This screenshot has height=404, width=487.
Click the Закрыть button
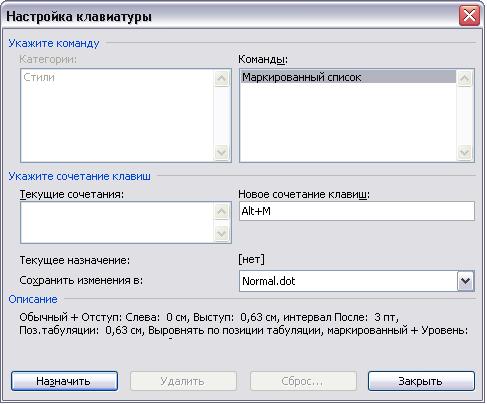(x=421, y=381)
